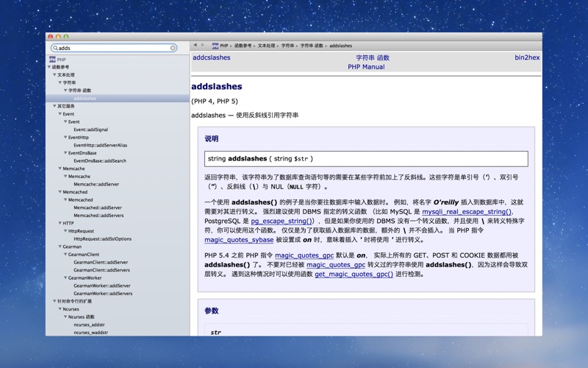Screen dimensions: 588x368
Task: Go forward with the right arrow
Action: tap(203, 45)
